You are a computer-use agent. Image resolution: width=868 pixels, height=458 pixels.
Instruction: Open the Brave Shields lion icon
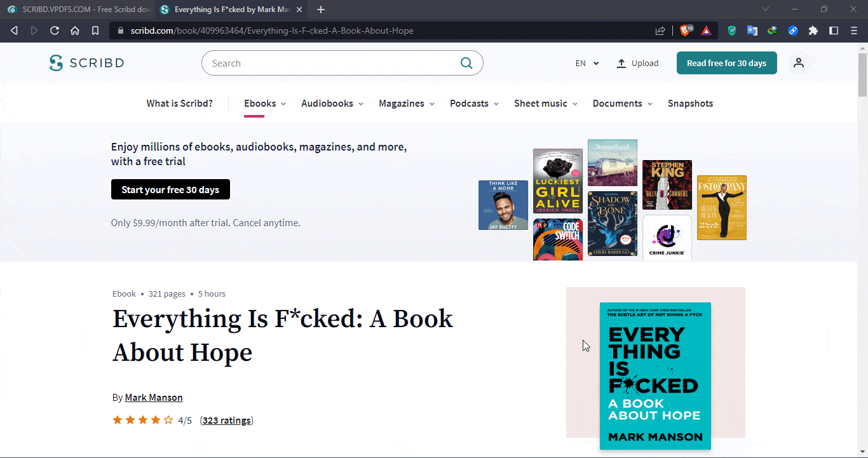click(x=686, y=30)
